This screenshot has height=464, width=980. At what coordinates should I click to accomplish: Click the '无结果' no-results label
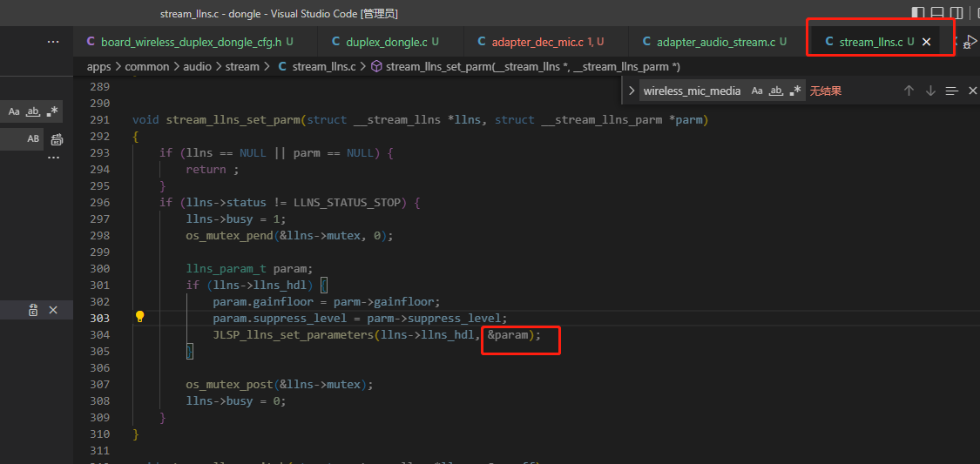pos(826,91)
